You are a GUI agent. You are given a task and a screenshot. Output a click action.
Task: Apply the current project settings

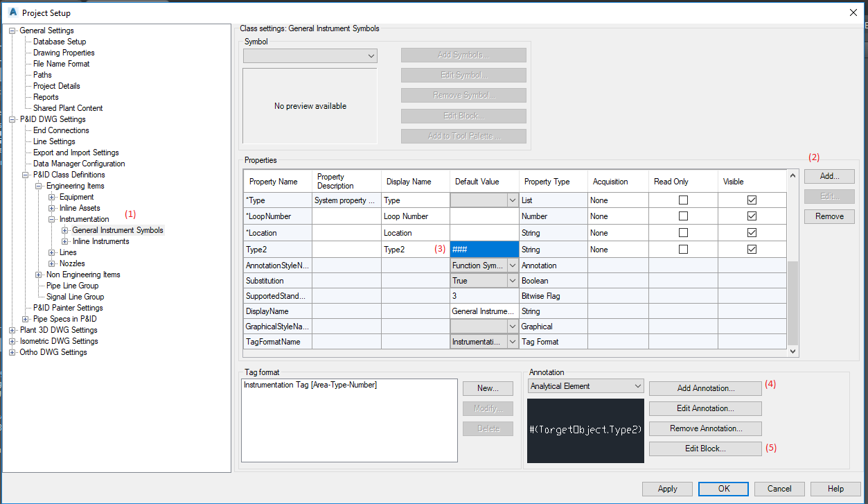(x=666, y=488)
